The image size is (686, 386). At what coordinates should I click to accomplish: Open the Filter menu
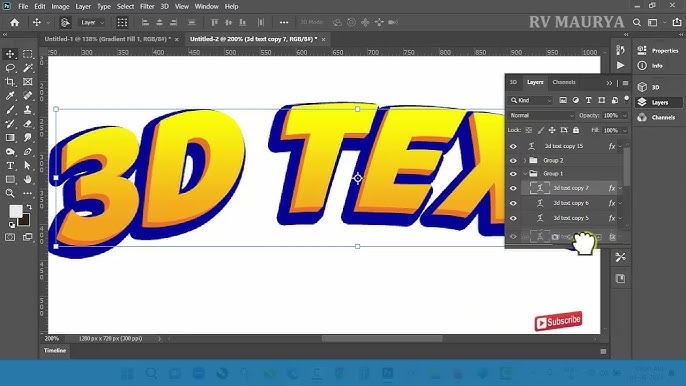click(x=147, y=7)
